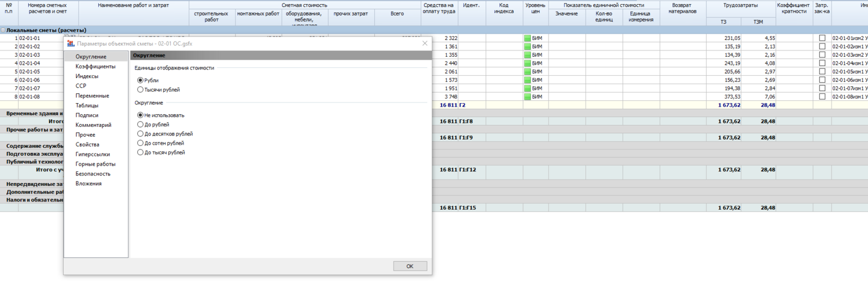Open the Индексы section
This screenshot has width=868, height=296.
click(x=96, y=76)
